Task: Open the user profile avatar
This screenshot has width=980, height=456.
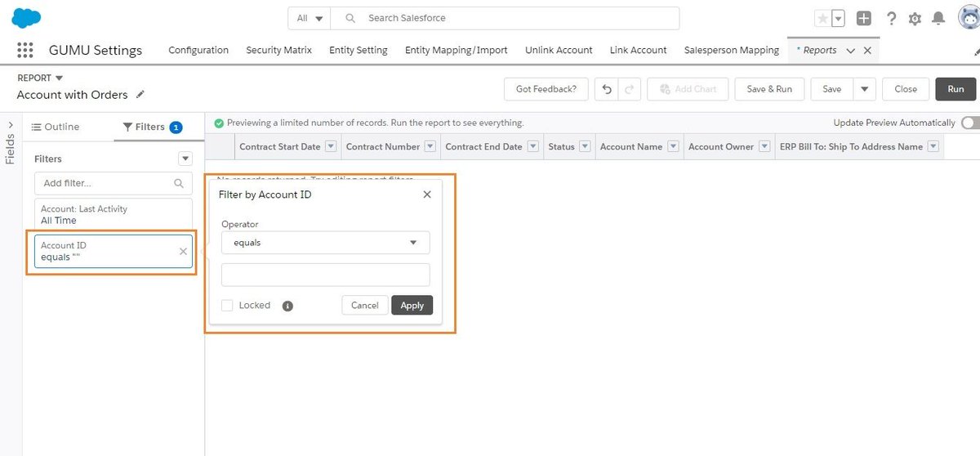Action: (969, 18)
